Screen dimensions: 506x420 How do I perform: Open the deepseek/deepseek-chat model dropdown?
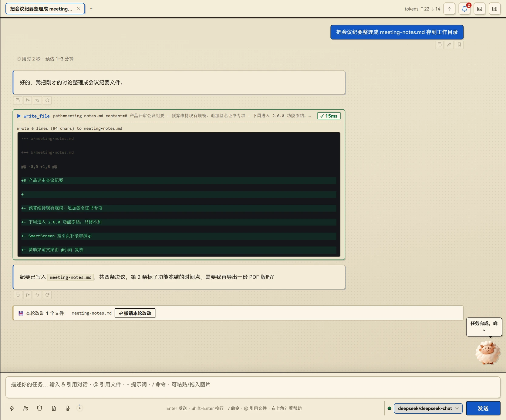click(428, 408)
